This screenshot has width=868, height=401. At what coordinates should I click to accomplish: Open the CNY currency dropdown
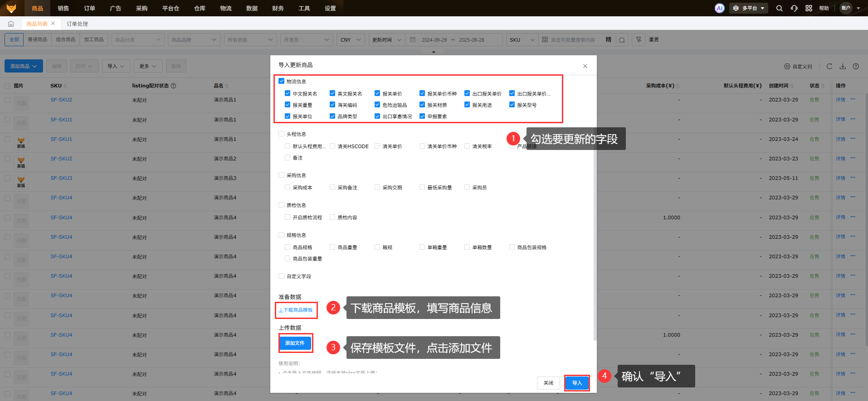[x=351, y=40]
